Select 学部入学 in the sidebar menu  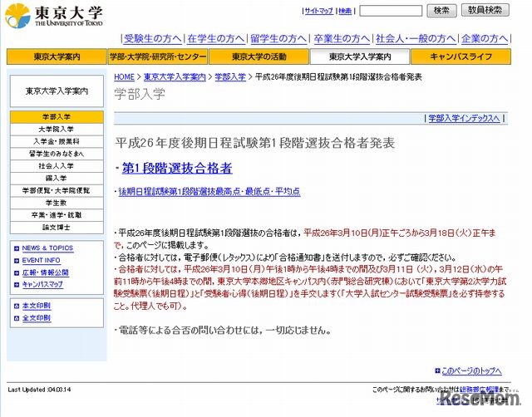57,117
